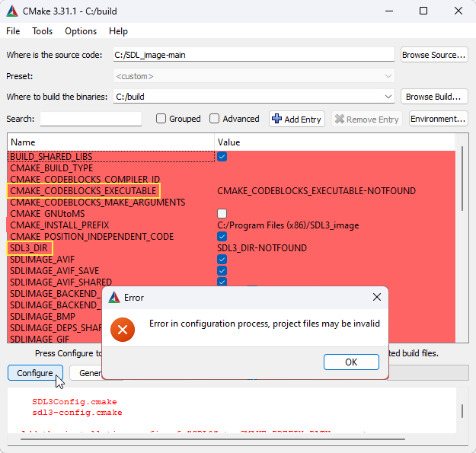Uncheck CMAKE_POSITION_INDEPENDENT_CODE checkbox

tap(222, 236)
